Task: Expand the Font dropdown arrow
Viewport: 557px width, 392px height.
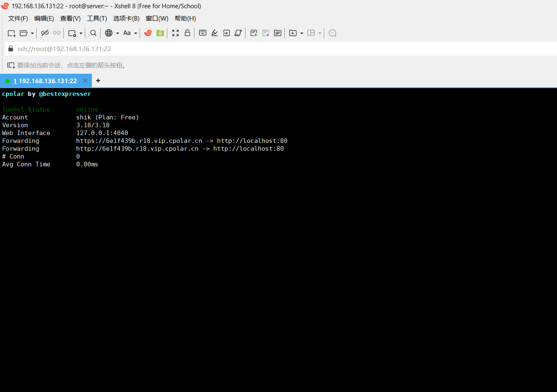Action: (x=136, y=33)
